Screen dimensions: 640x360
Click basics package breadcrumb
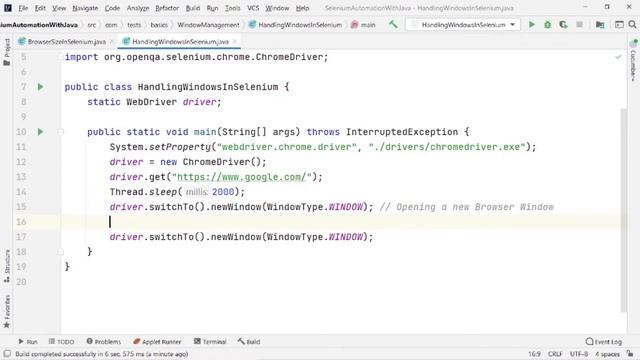[x=159, y=25]
